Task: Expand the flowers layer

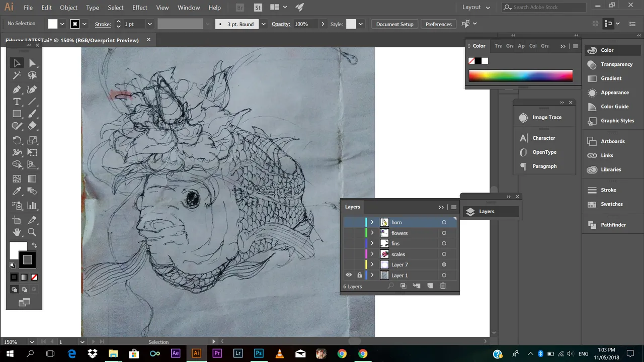Action: (x=372, y=233)
